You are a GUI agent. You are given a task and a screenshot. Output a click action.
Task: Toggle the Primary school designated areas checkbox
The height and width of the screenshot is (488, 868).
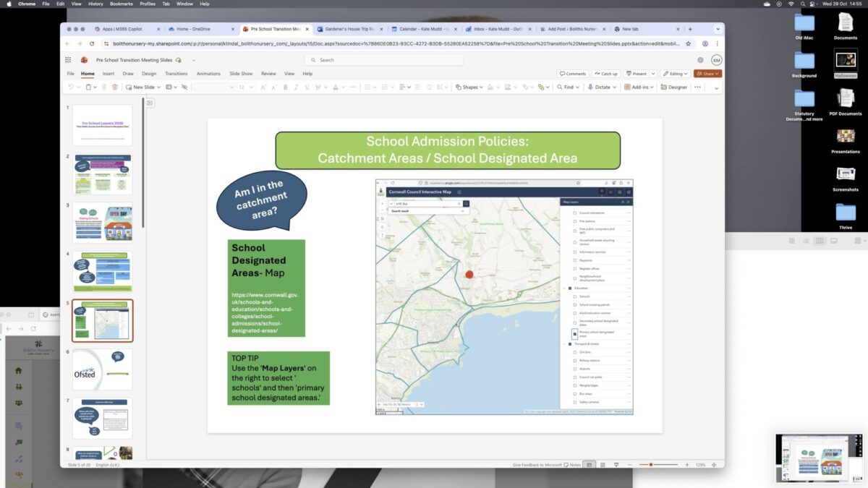[575, 333]
